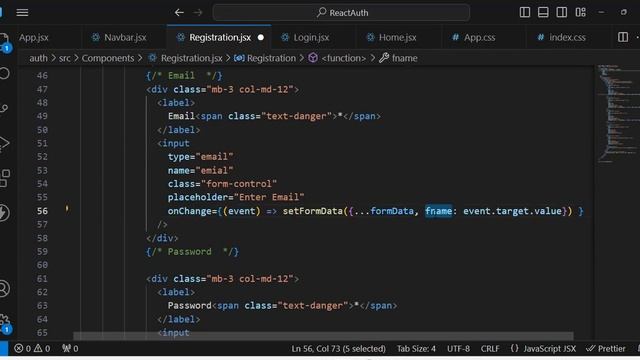Open the Home.jsx tab
640x360 pixels.
click(x=397, y=38)
